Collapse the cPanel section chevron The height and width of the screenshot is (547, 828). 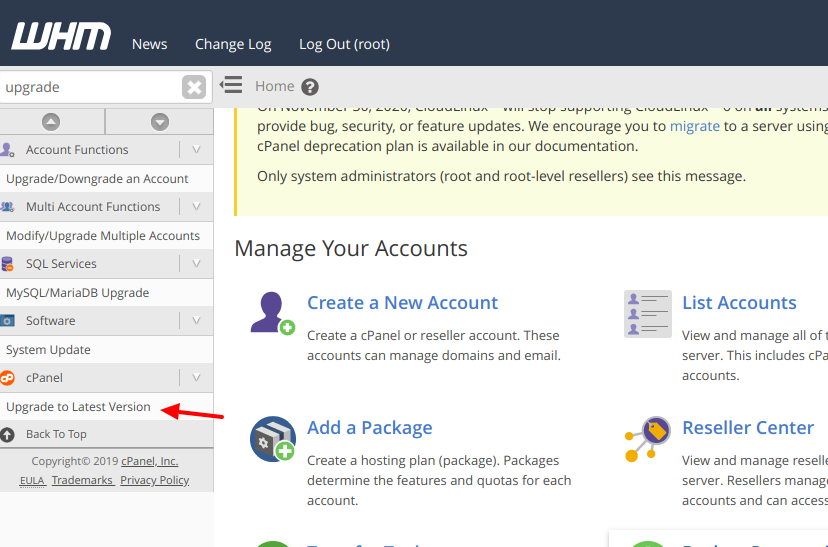pos(196,378)
